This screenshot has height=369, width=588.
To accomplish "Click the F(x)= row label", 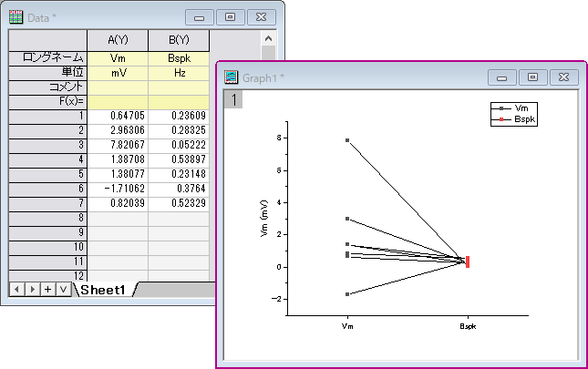I will (x=47, y=102).
